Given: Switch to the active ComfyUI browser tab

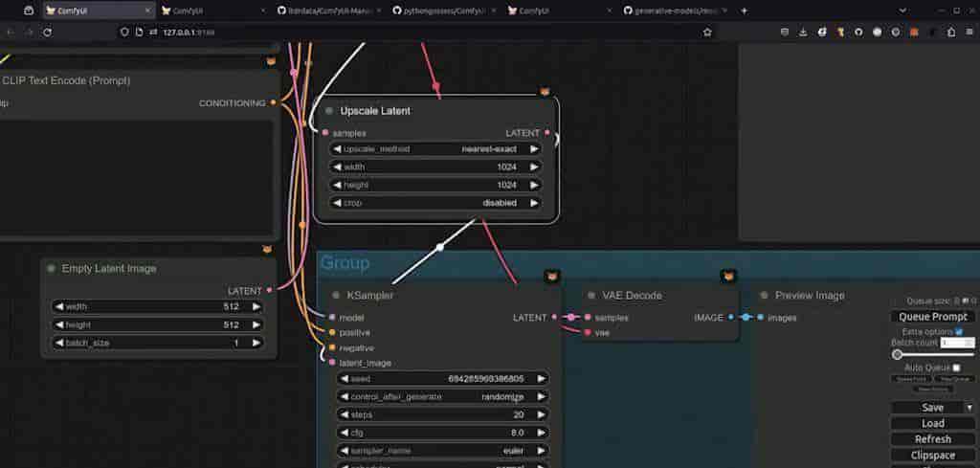Looking at the screenshot, I should click(x=99, y=11).
